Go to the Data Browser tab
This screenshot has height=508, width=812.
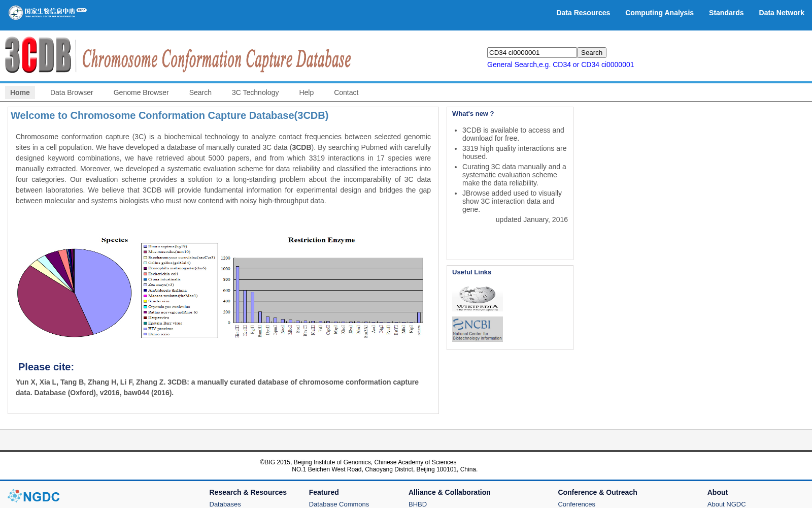[72, 92]
